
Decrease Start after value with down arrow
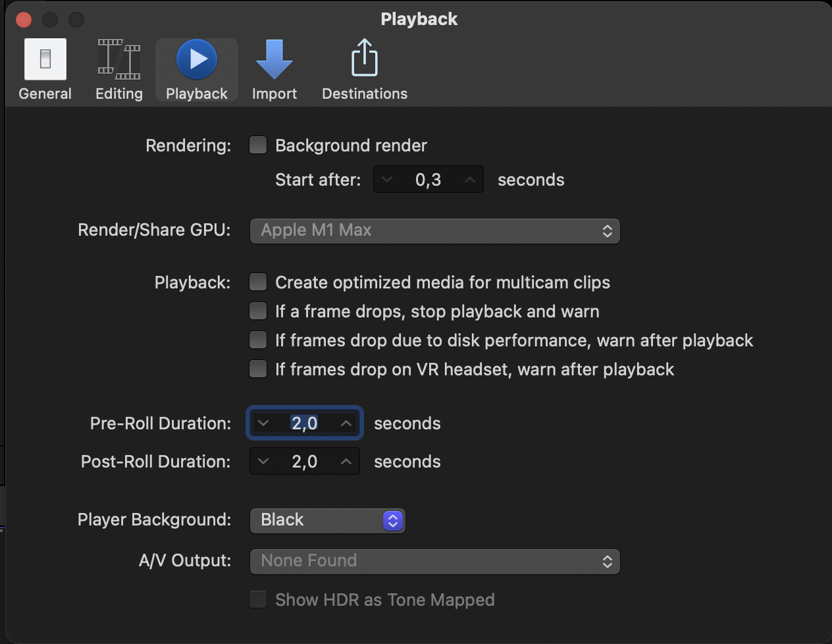click(x=387, y=180)
